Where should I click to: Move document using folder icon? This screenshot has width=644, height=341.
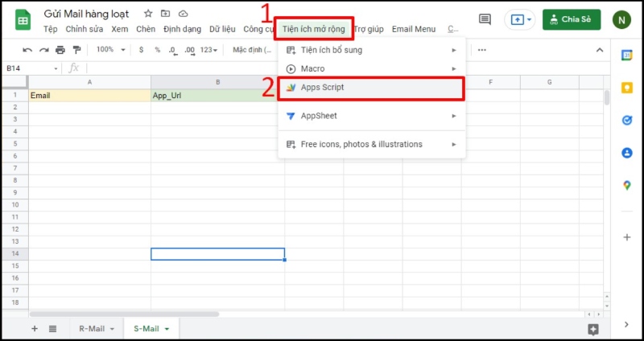[165, 14]
